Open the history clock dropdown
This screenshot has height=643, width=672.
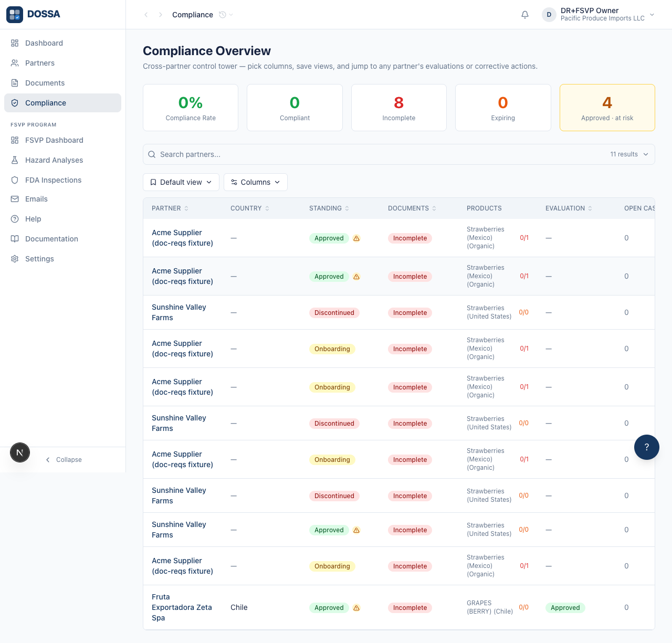226,15
